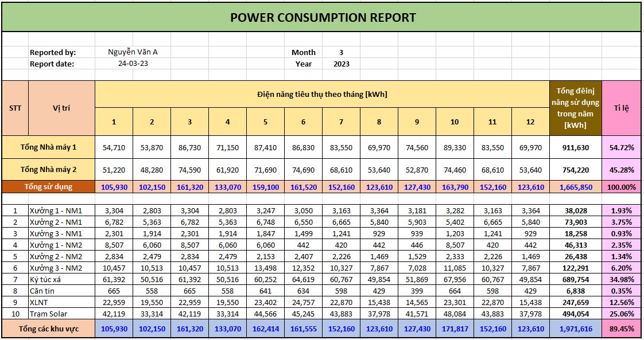Click Tổng Nhà máy 2 yearly total 754,220
The image size is (644, 340).
tap(575, 170)
